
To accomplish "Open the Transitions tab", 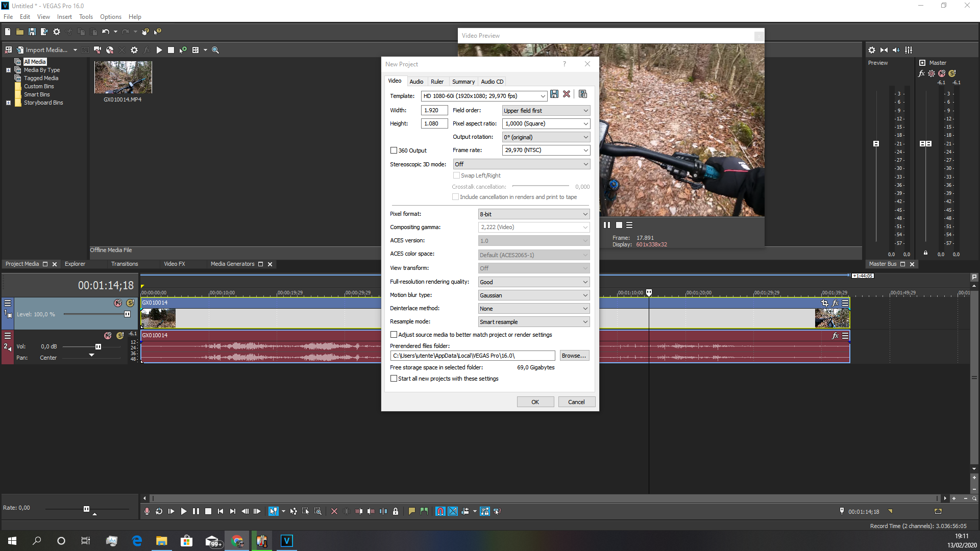I will click(125, 264).
